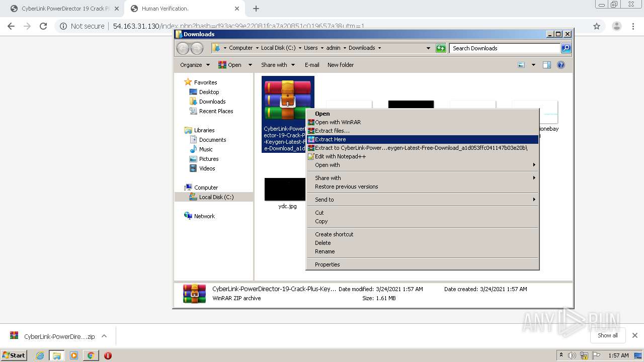Toggle the preview pane icon
This screenshot has height=362, width=644.
pyautogui.click(x=547, y=65)
